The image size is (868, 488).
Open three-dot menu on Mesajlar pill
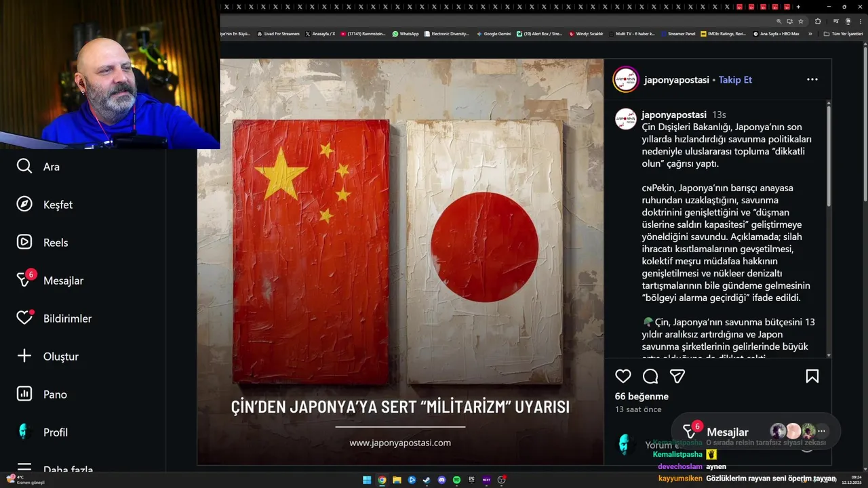[821, 431]
